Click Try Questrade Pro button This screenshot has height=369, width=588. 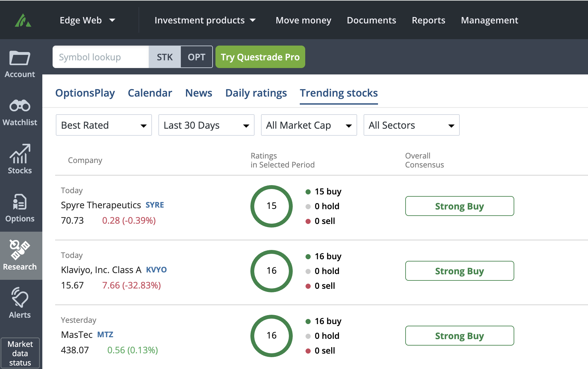tap(260, 57)
